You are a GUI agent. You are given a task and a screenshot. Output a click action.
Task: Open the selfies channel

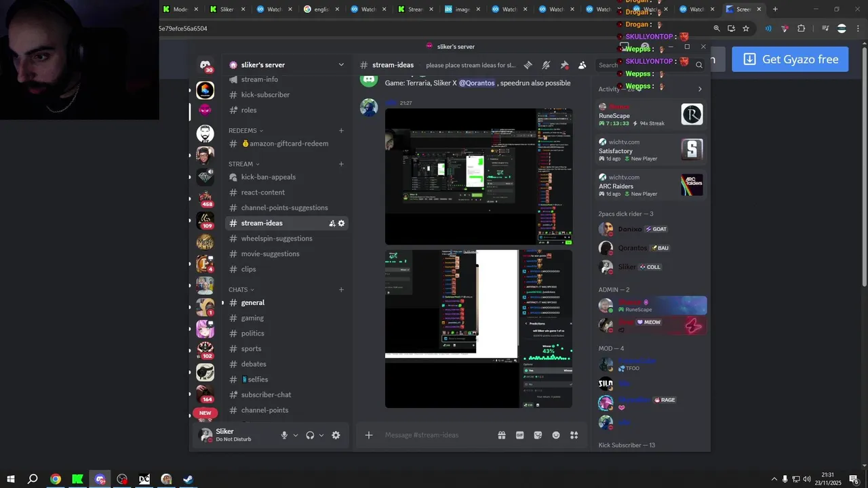pyautogui.click(x=287, y=380)
